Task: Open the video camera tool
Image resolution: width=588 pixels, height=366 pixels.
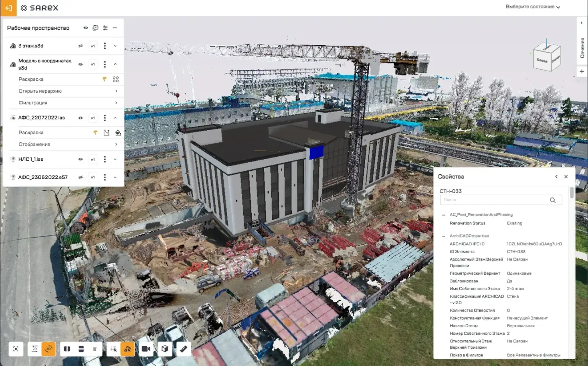Action: tap(146, 349)
